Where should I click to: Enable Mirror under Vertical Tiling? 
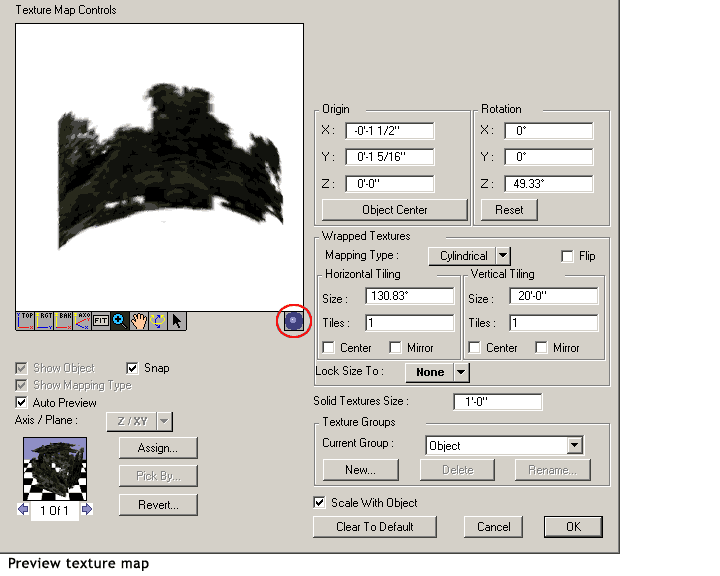coord(541,347)
